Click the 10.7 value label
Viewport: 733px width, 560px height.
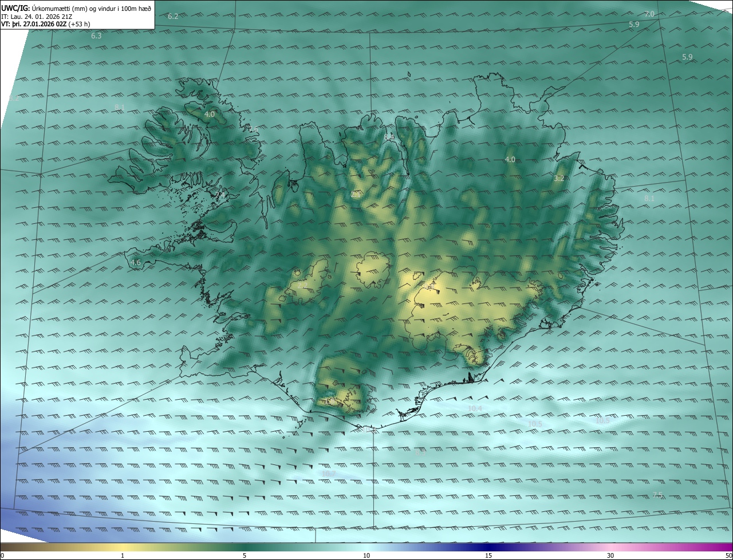click(x=328, y=474)
